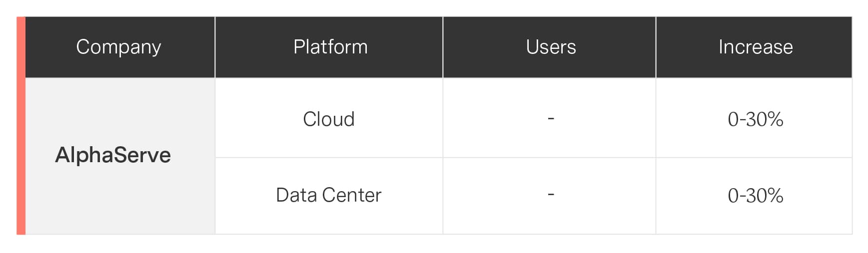This screenshot has height=253, width=868.
Task: Click the Users dash in Data Center row
Action: click(551, 195)
